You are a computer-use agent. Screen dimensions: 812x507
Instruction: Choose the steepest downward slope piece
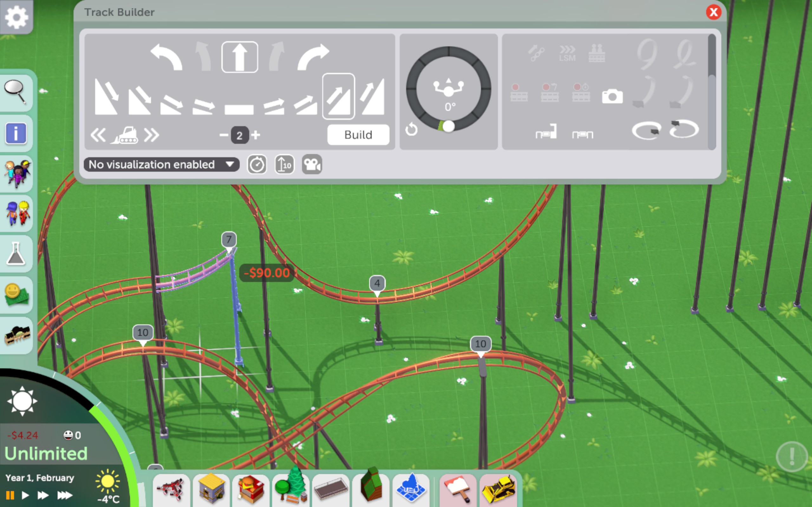[x=106, y=97]
